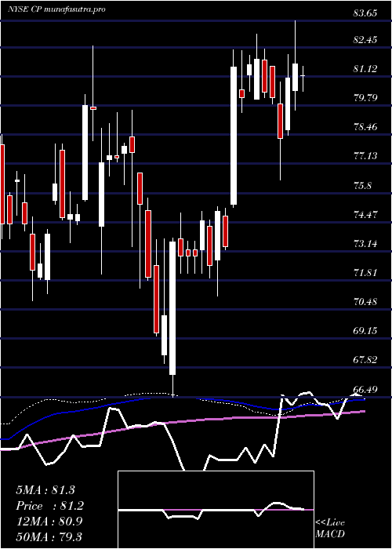Click the 66.49 price axis label

click(x=365, y=389)
